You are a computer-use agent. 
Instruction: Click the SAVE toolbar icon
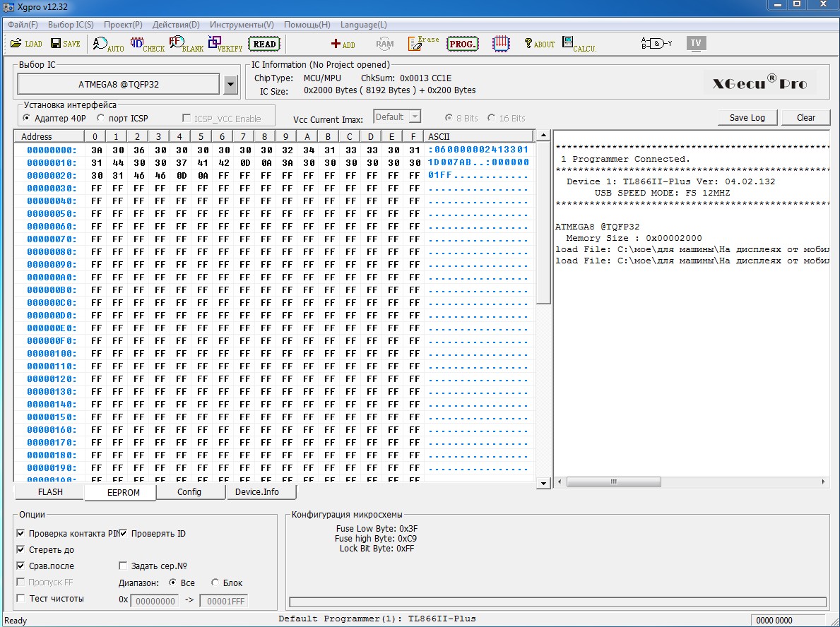65,44
